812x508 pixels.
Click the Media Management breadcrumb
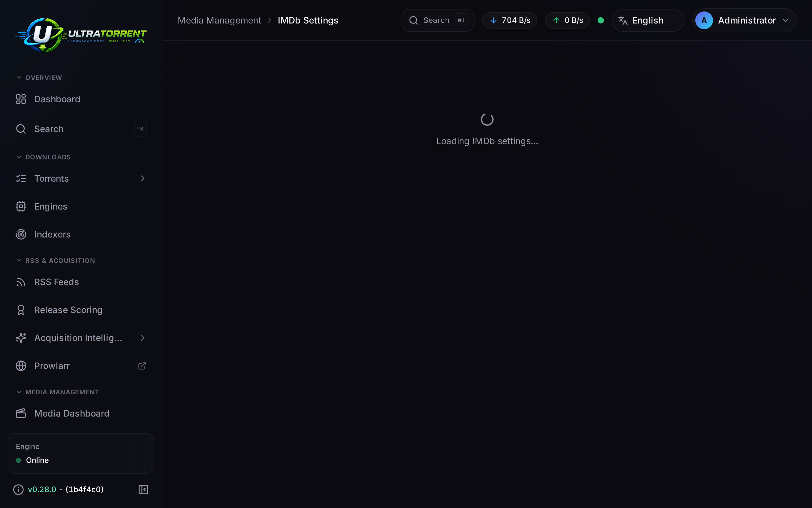pos(219,21)
